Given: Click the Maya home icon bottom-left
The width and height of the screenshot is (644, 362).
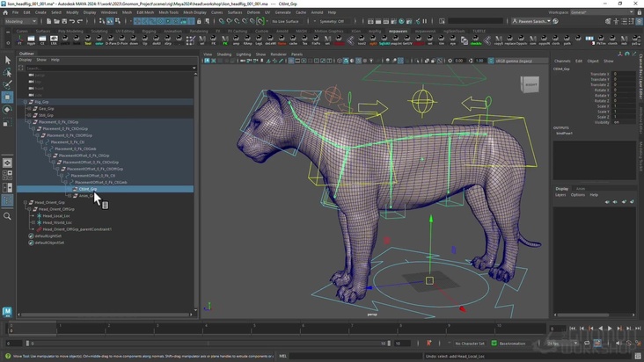Looking at the screenshot, I should (8, 312).
